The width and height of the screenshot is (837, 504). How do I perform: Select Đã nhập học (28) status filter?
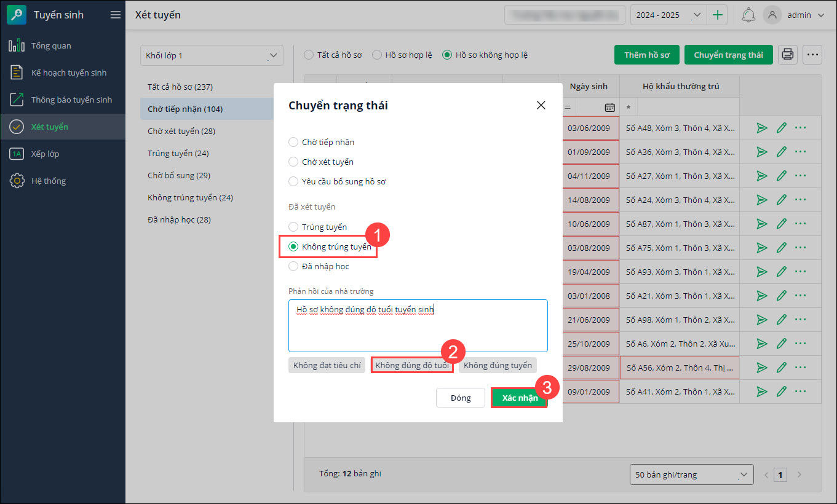(x=180, y=219)
